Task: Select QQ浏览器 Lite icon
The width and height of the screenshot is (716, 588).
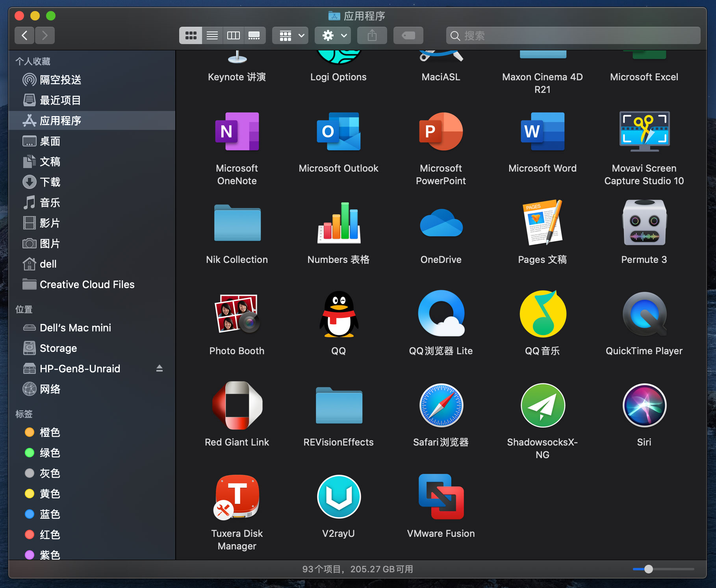Action: click(441, 314)
